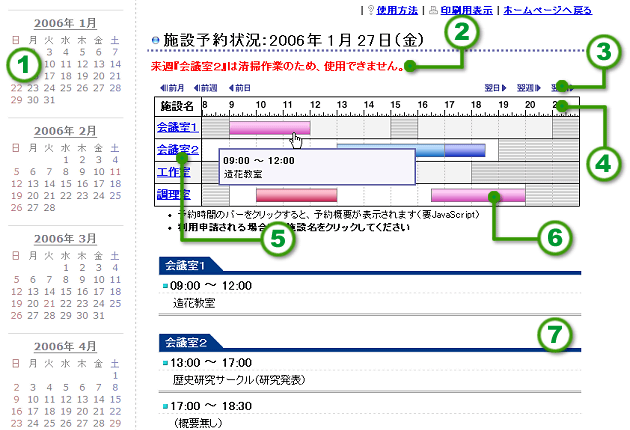Go back one week using 前週 arrow

coord(204,88)
